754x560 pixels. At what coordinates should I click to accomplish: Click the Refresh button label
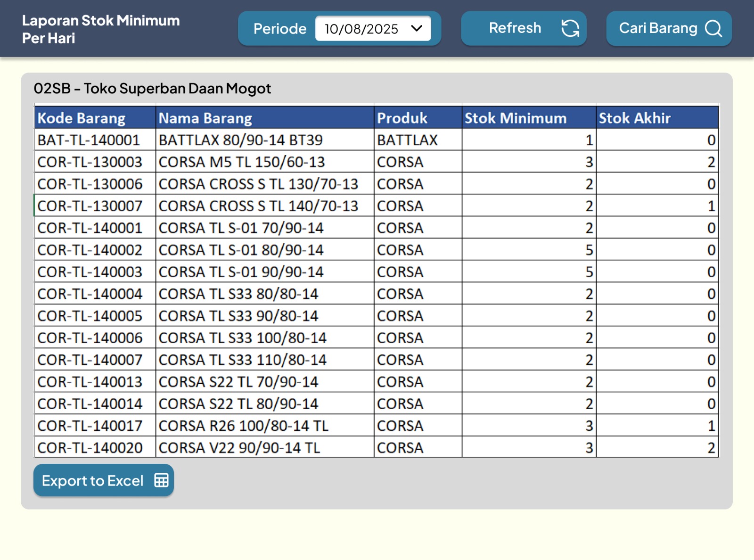(515, 28)
